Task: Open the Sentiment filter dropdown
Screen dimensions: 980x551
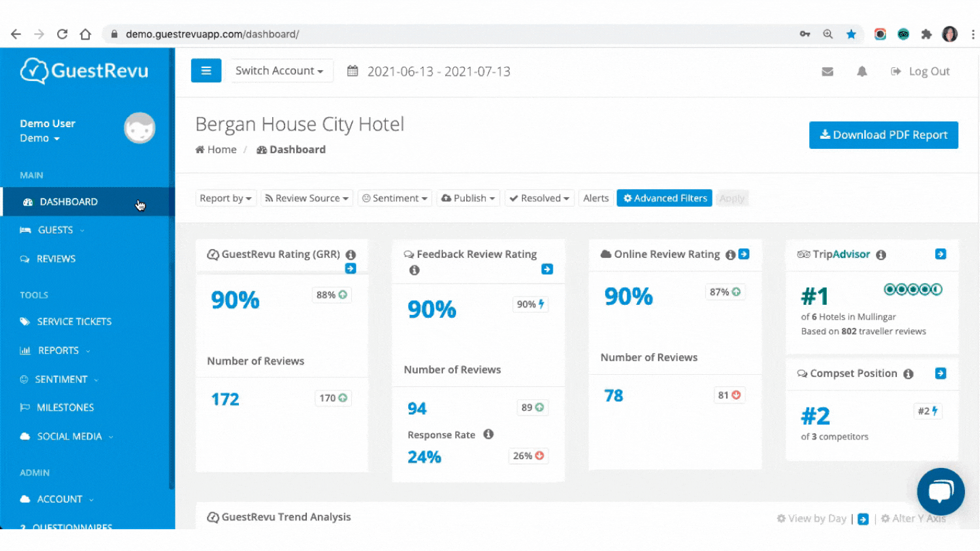Action: (x=395, y=198)
